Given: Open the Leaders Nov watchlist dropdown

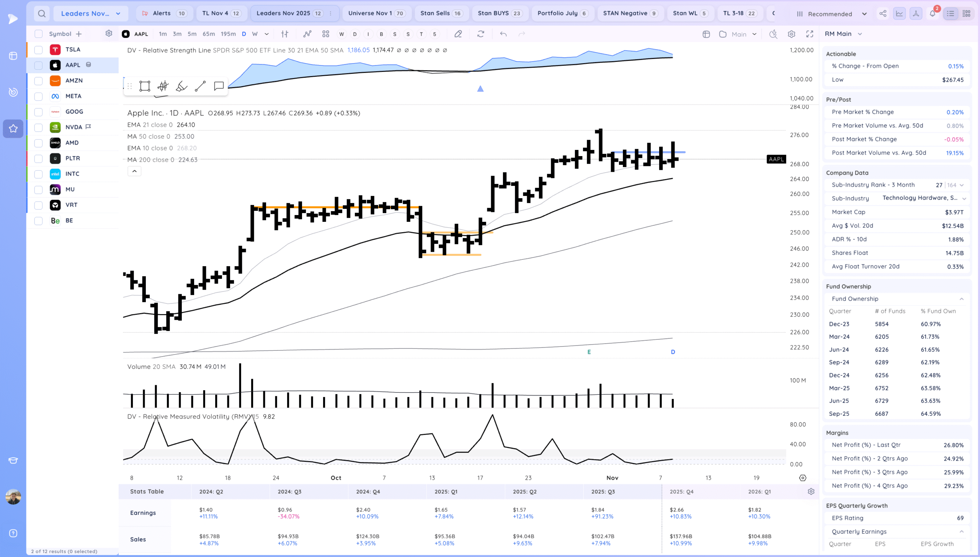Looking at the screenshot, I should coord(91,14).
